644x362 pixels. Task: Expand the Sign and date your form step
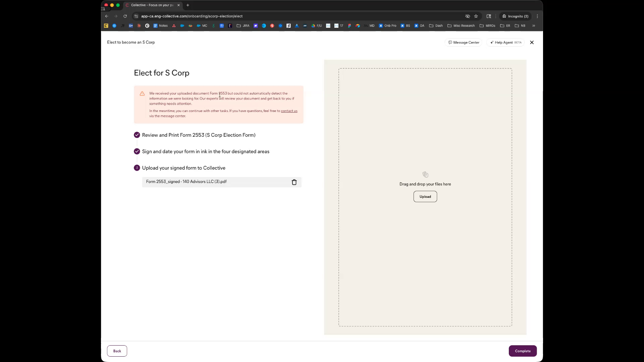pos(205,152)
